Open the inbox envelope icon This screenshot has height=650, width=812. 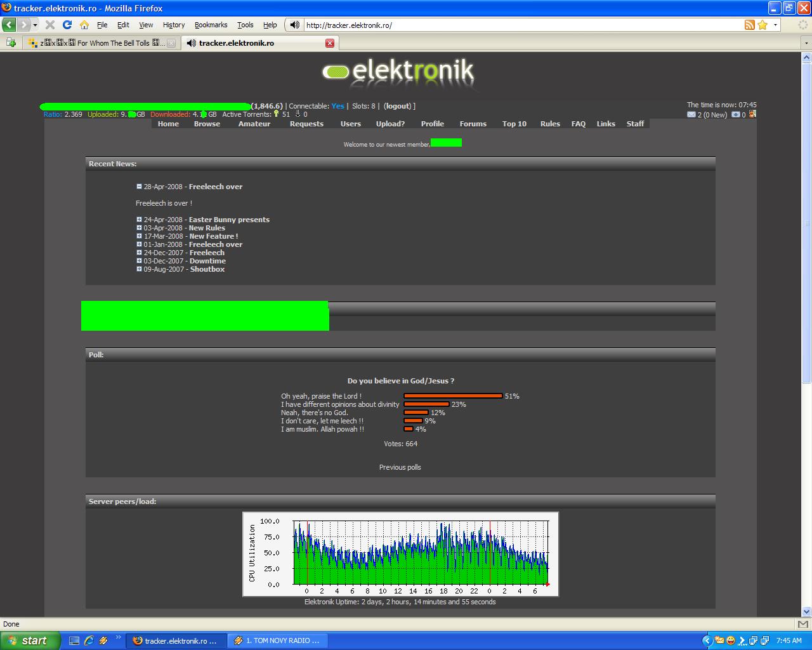tap(691, 115)
